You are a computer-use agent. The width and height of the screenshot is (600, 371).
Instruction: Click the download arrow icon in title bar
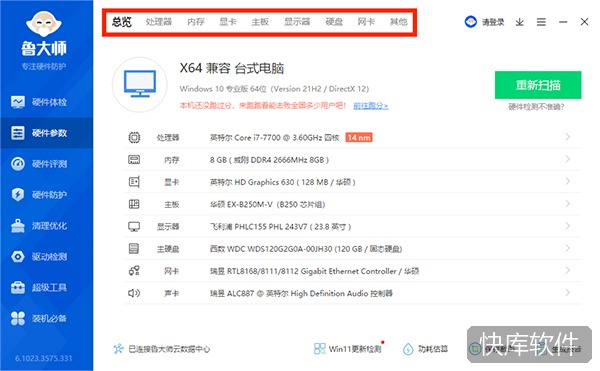(519, 22)
